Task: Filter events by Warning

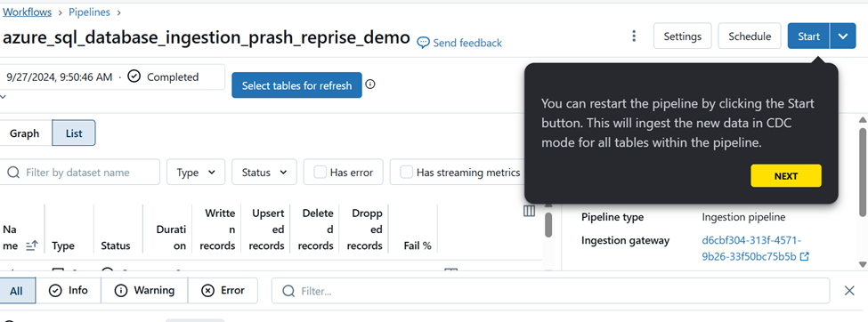Action: 144,291
